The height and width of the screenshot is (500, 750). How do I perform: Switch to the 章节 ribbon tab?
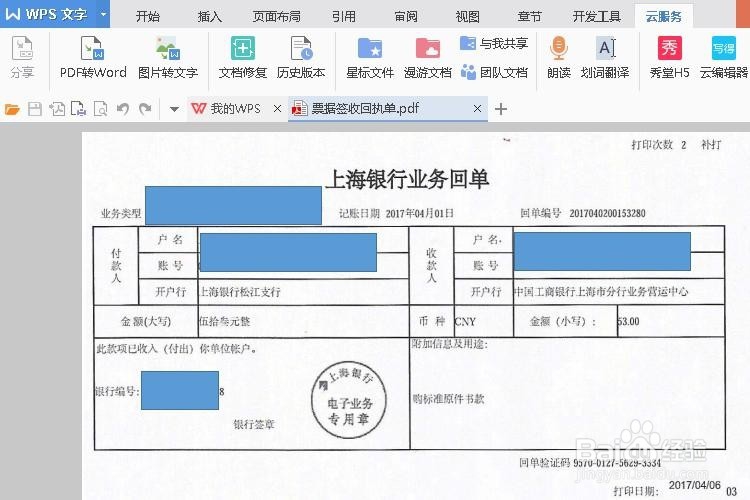529,17
